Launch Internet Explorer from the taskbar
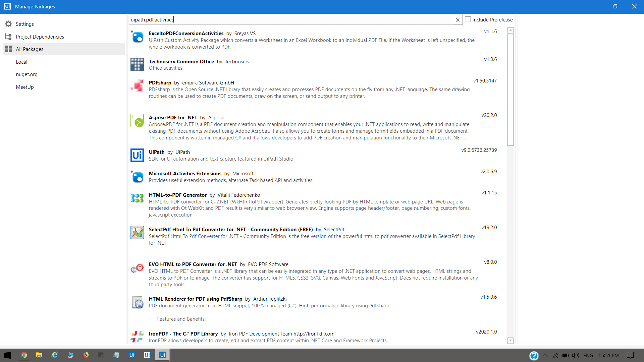The width and height of the screenshot is (644, 362). [x=55, y=355]
